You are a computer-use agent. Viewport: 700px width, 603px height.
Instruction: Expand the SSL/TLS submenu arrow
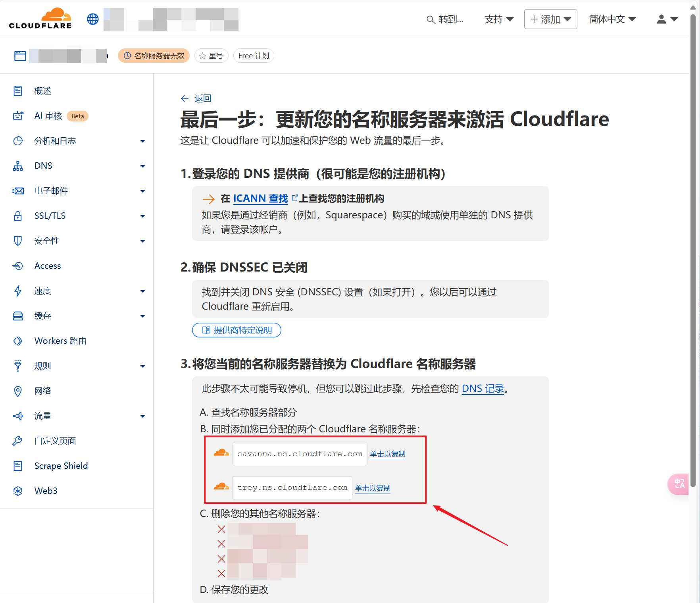[143, 216]
